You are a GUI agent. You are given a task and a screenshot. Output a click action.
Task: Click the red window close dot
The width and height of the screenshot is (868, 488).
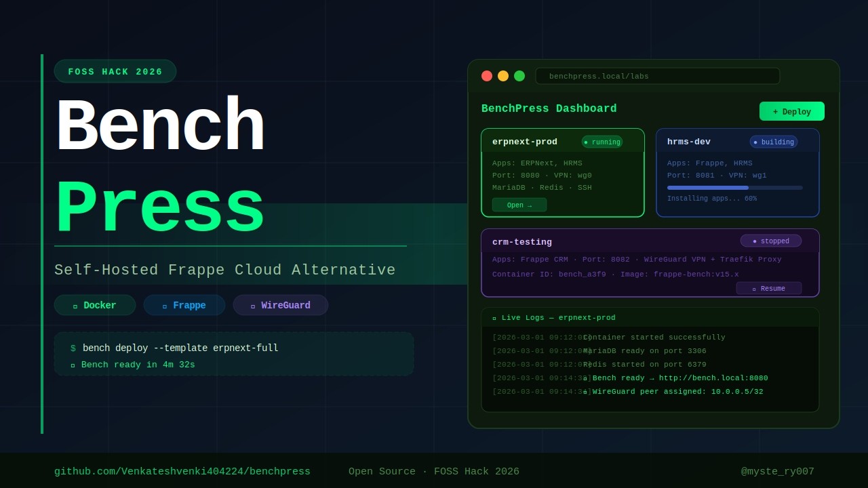[x=487, y=76]
